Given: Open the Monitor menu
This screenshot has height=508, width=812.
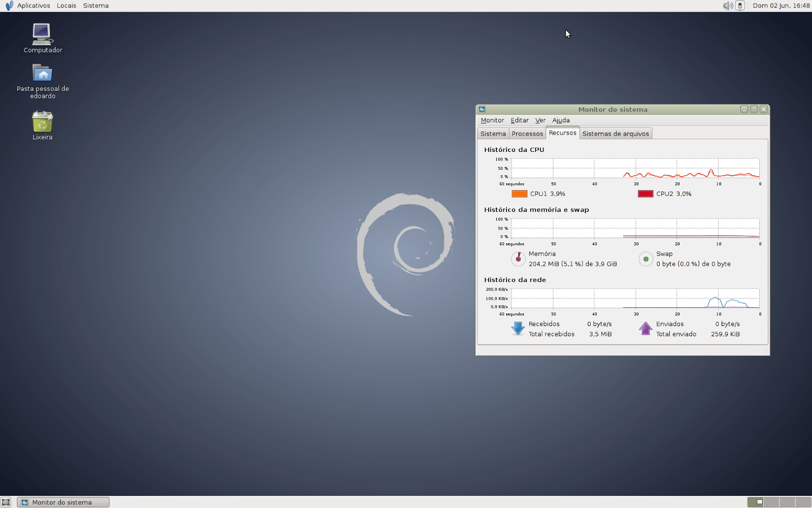Looking at the screenshot, I should point(492,120).
